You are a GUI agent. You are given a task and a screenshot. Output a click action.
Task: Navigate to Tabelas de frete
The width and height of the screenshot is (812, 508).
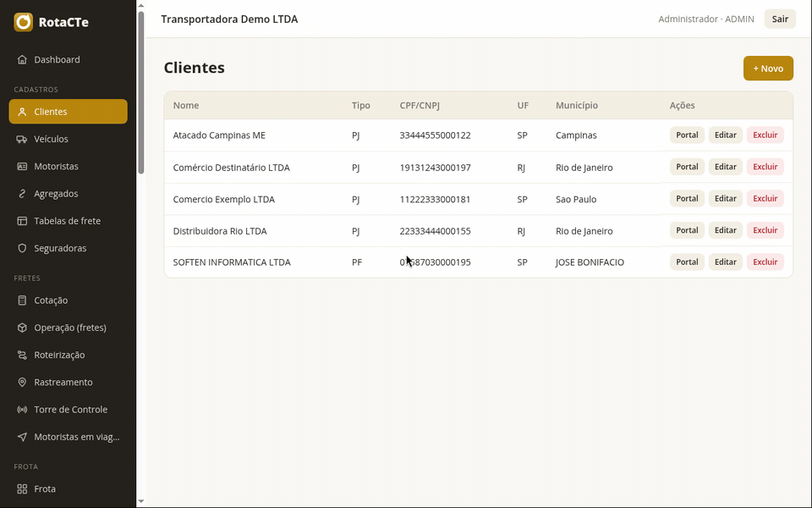click(68, 221)
